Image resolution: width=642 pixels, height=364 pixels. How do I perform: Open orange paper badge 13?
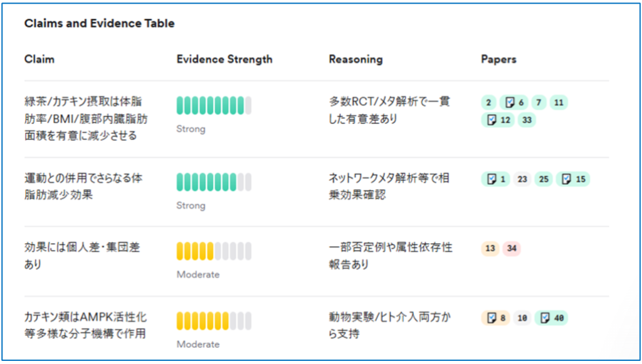point(490,248)
